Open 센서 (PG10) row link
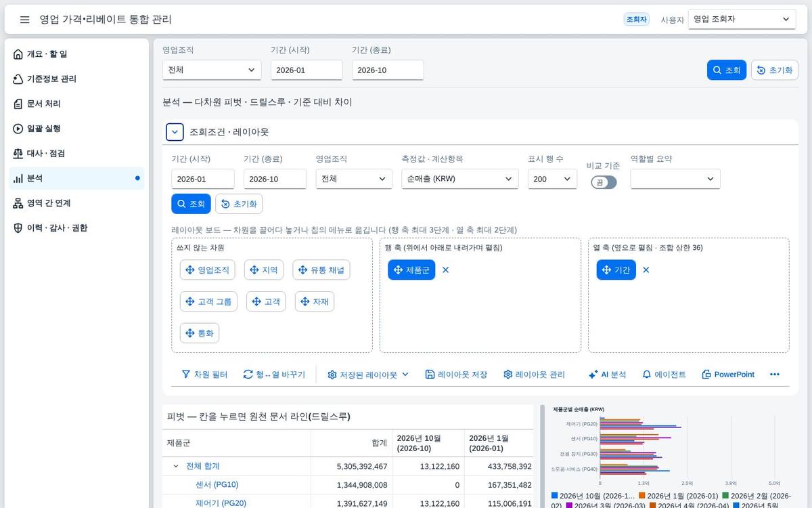This screenshot has width=812, height=508. [217, 485]
